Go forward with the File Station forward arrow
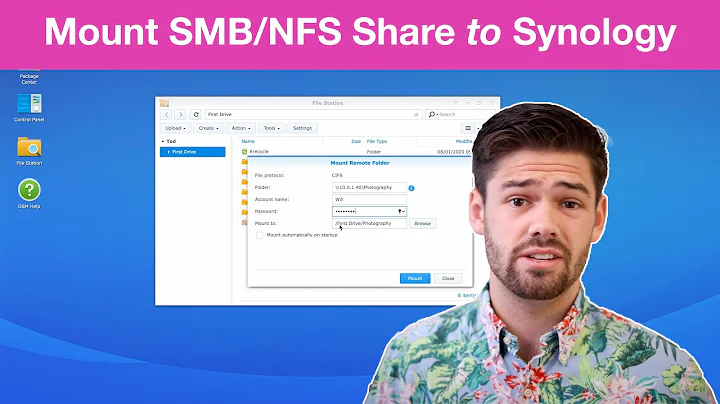720x404 pixels. (x=180, y=114)
